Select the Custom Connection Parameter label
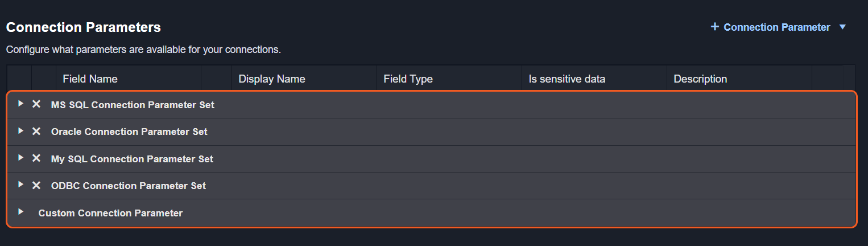868x246 pixels. 110,213
